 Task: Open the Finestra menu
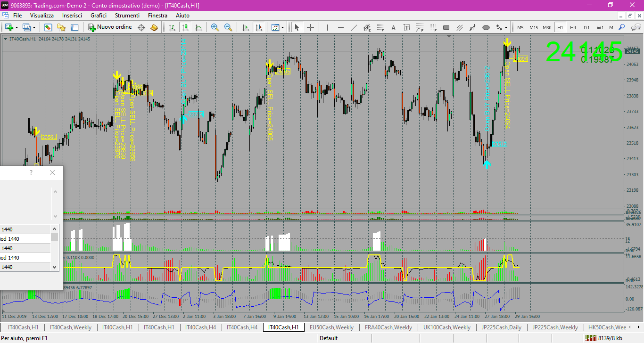pos(157,16)
